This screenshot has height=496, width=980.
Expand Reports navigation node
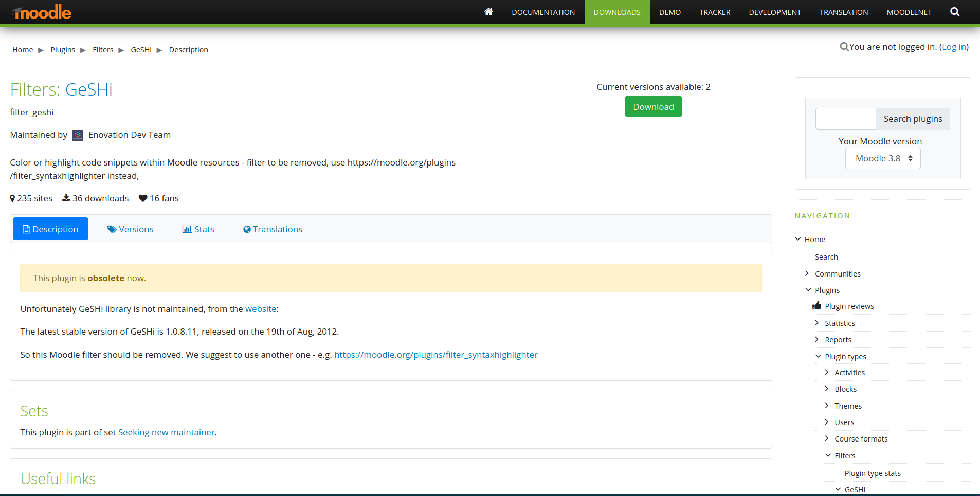(816, 339)
